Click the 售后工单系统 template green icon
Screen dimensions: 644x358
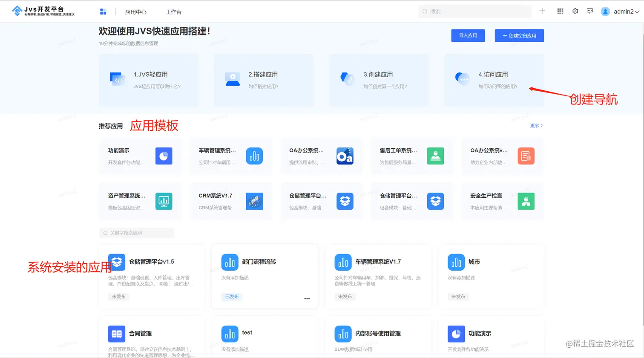click(435, 156)
